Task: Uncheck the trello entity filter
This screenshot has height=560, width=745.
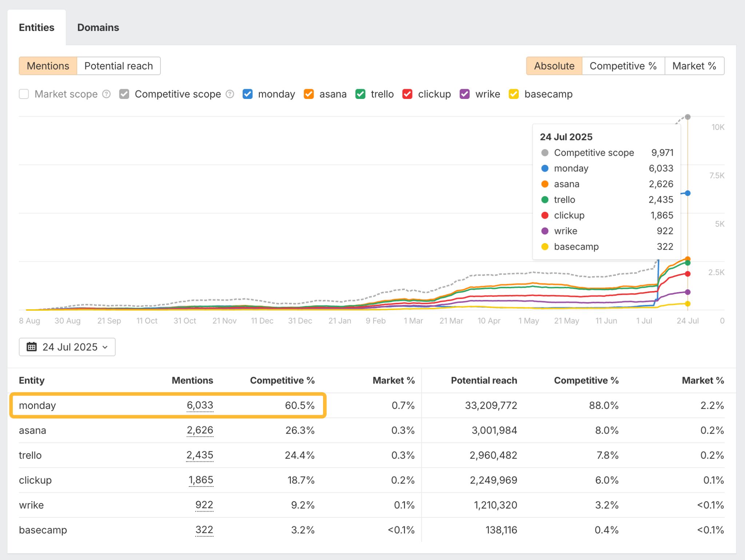Action: (360, 94)
